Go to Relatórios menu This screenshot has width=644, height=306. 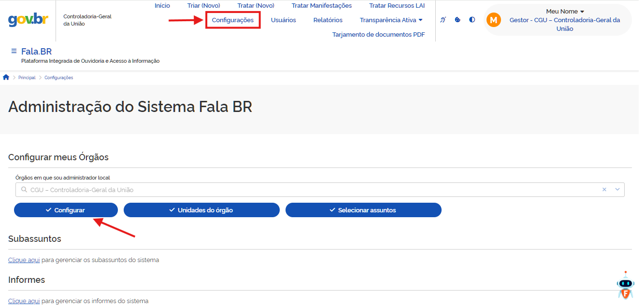coord(328,20)
